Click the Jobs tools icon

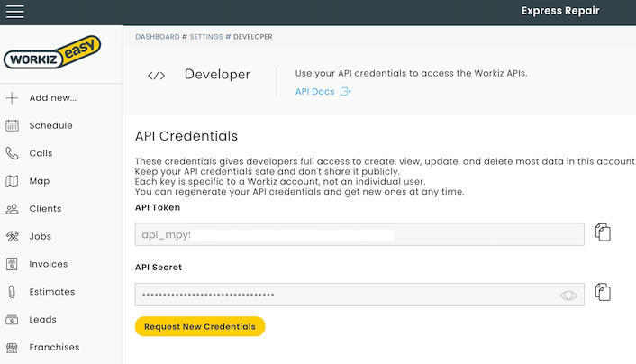(12, 236)
